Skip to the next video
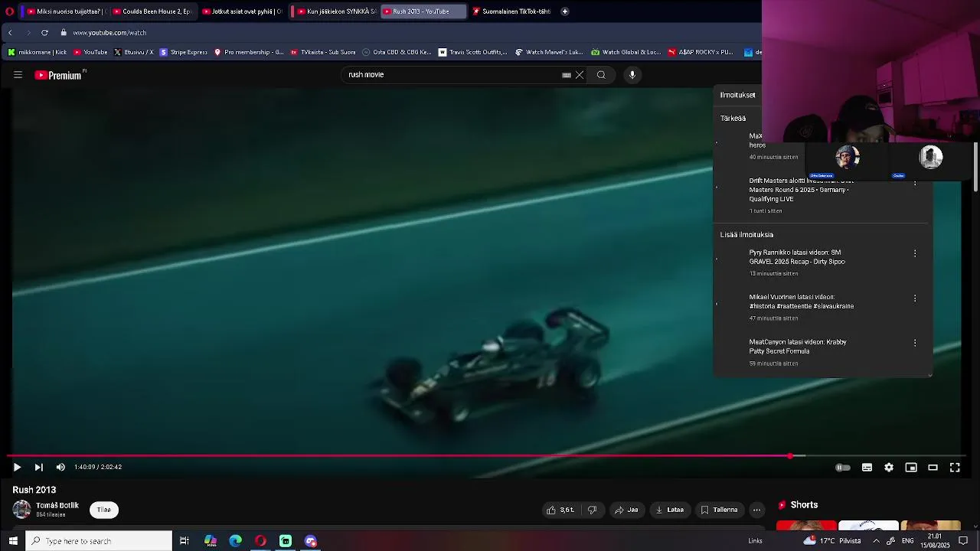 coord(38,467)
